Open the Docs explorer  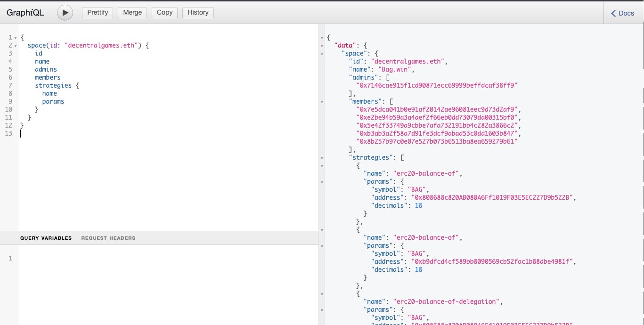[623, 13]
